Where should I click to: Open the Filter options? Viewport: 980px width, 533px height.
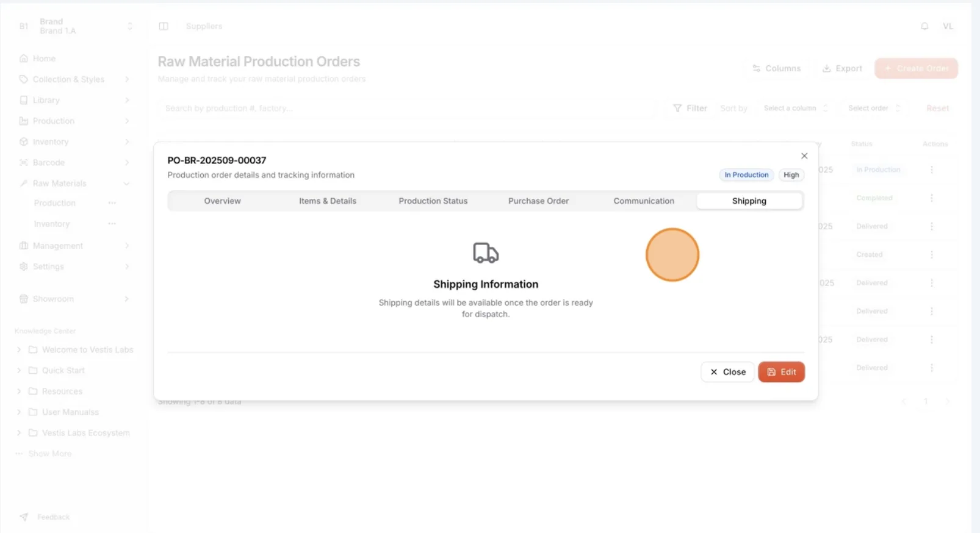[x=690, y=108]
